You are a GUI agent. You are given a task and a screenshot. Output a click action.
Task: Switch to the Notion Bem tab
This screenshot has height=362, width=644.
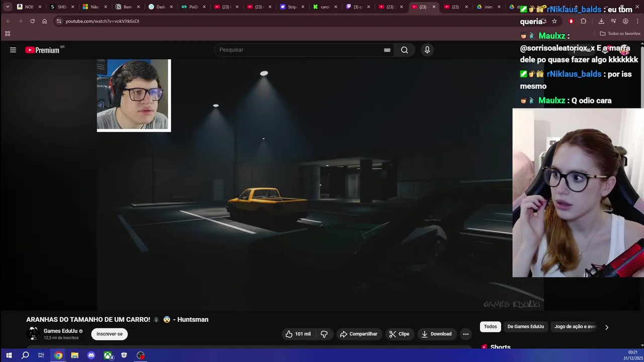point(127,7)
